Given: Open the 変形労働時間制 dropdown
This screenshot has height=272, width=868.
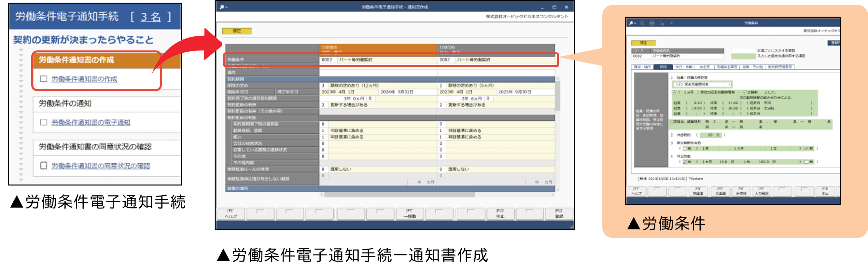Looking at the screenshot, I should [729, 85].
